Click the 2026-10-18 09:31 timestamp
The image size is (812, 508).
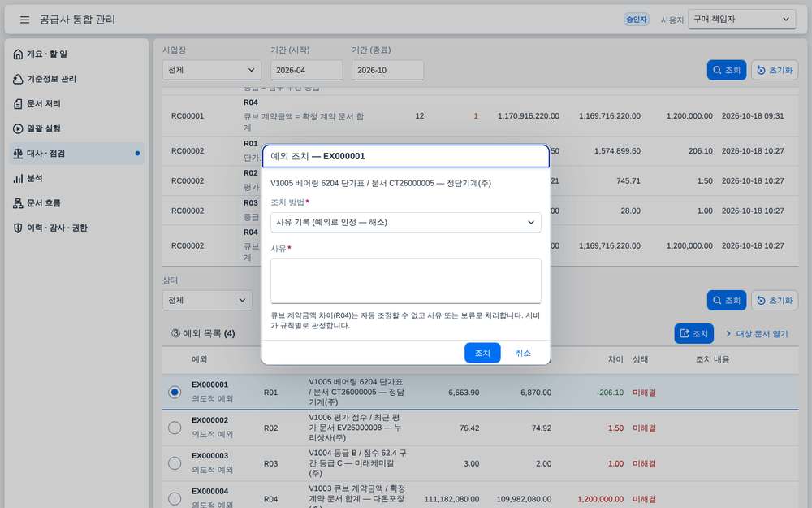(x=753, y=116)
